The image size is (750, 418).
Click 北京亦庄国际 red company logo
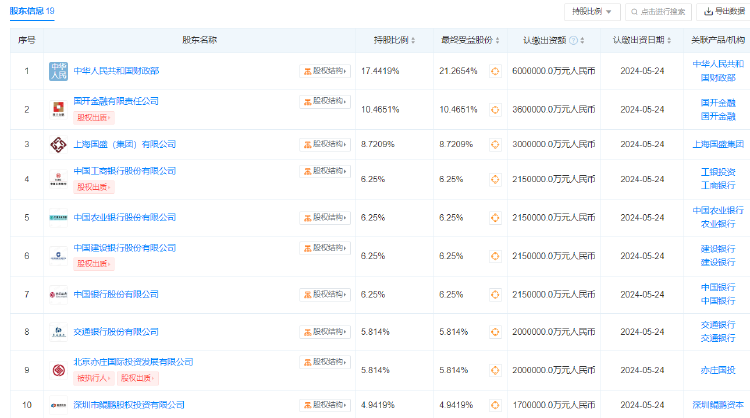tap(58, 370)
